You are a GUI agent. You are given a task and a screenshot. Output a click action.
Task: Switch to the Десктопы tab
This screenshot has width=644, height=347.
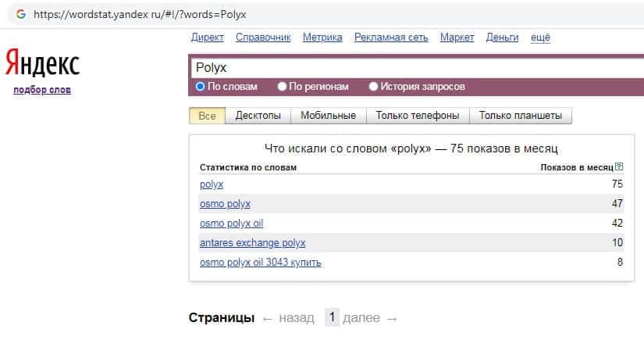pos(258,116)
